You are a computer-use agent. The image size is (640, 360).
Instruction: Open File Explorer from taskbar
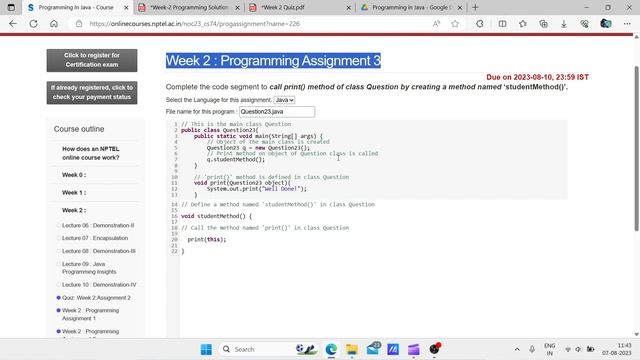coord(352,349)
